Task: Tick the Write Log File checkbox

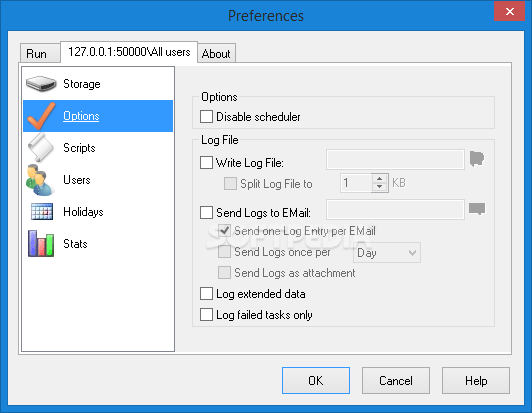Action: pos(206,163)
